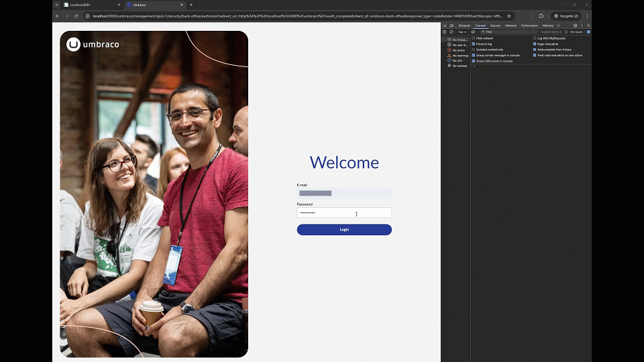Image resolution: width=644 pixels, height=362 pixels.
Task: Open DevTools settings gear icon
Action: pos(575,25)
